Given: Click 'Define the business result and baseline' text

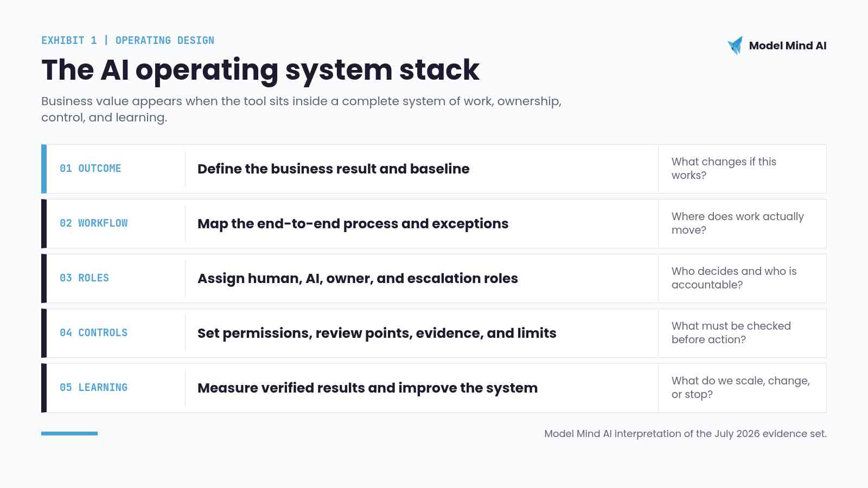Looking at the screenshot, I should tap(334, 169).
